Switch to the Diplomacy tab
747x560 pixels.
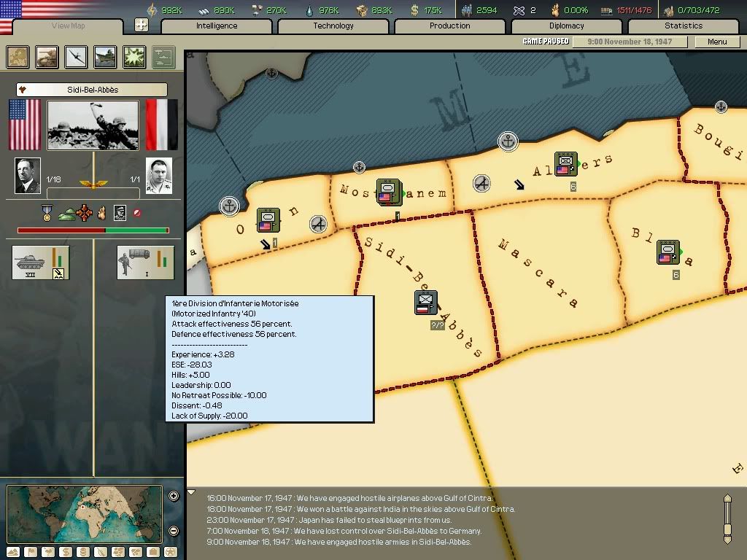[x=566, y=26]
